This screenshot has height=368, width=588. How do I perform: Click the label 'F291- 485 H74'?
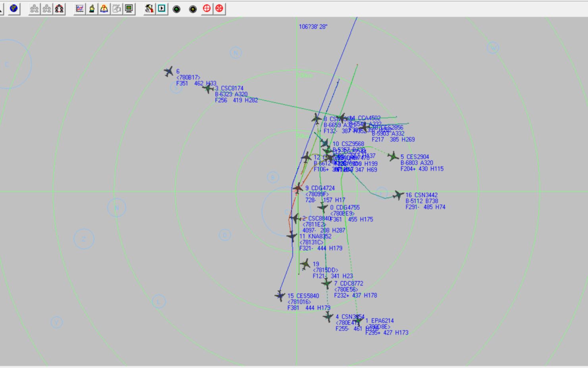(x=425, y=207)
